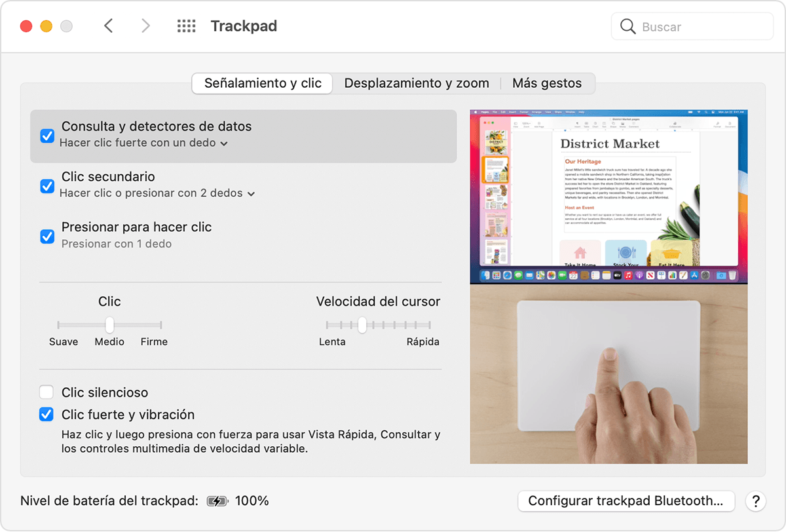
Task: Go back with the left arrow
Action: pyautogui.click(x=109, y=26)
